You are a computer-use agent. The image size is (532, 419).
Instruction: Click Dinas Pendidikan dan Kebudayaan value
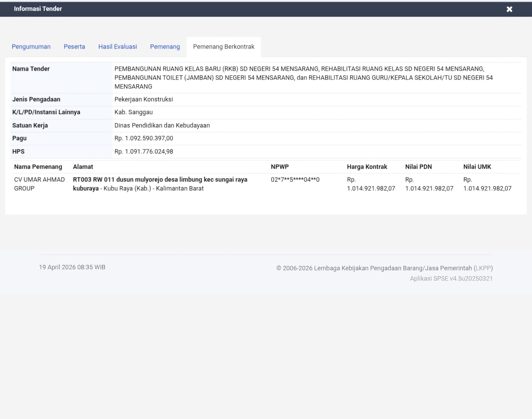click(162, 125)
